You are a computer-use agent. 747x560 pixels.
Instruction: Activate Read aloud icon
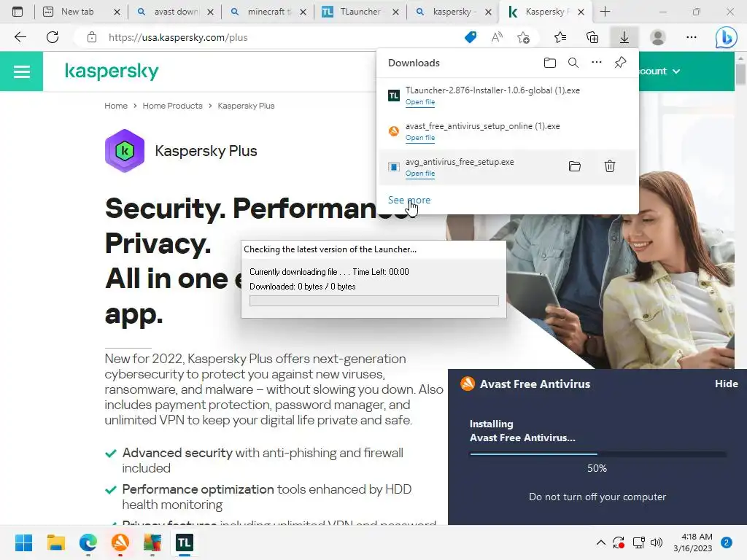[x=497, y=37]
